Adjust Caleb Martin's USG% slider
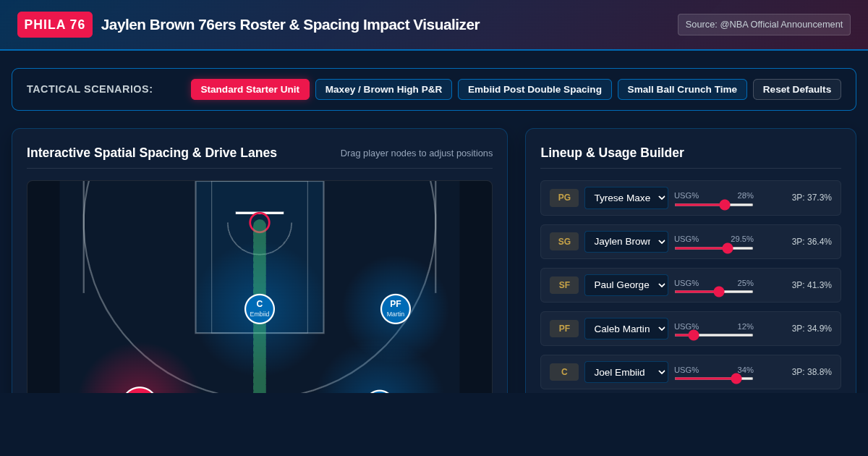868x456 pixels. click(x=714, y=335)
